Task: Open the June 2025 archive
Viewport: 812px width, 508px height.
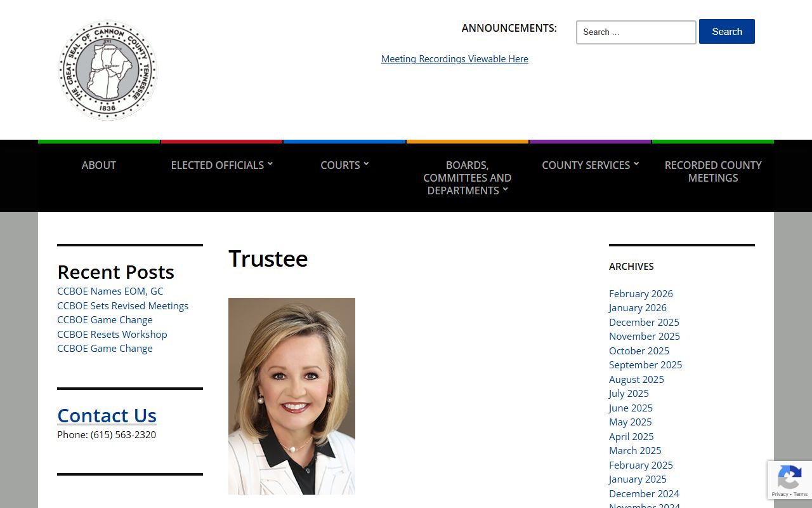Action: point(631,408)
